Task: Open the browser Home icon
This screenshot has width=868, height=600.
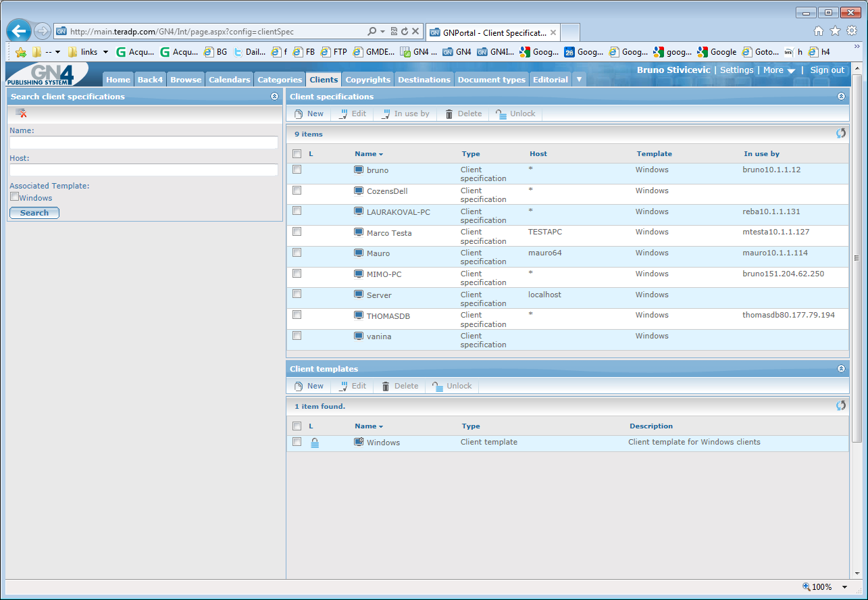Action: point(819,30)
